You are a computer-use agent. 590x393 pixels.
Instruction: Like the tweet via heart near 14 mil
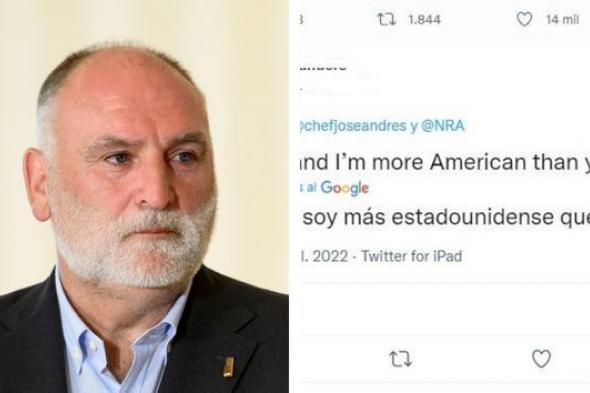tap(524, 19)
